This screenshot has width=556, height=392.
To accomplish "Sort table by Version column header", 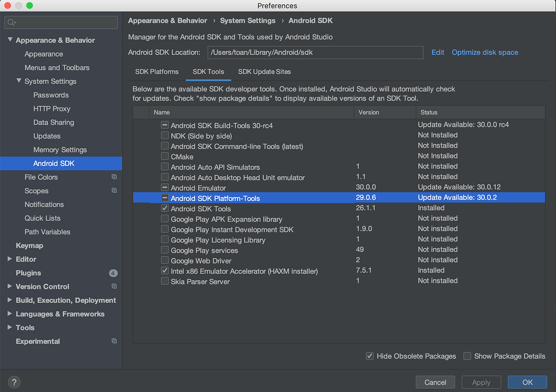I will pos(385,112).
